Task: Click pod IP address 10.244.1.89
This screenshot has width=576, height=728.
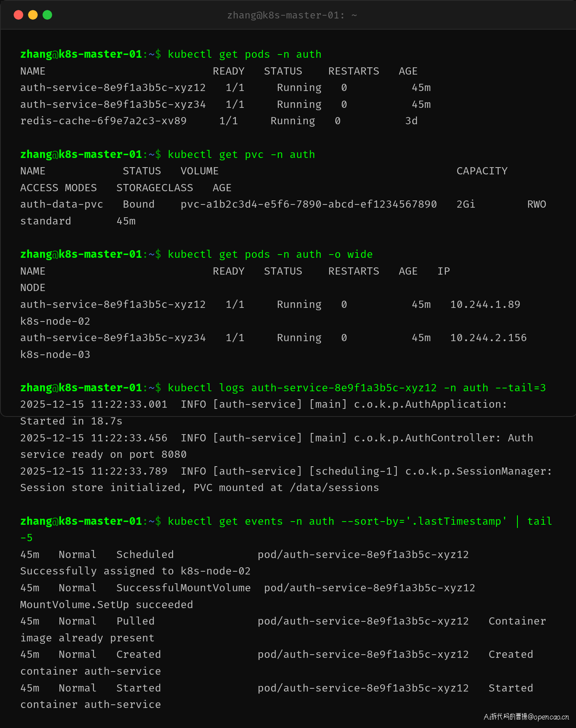Action: [485, 305]
